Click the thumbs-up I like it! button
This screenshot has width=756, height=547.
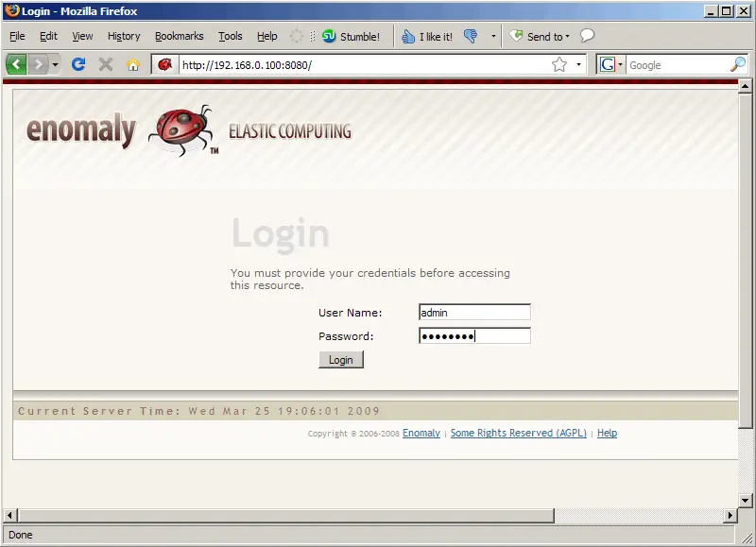click(427, 36)
